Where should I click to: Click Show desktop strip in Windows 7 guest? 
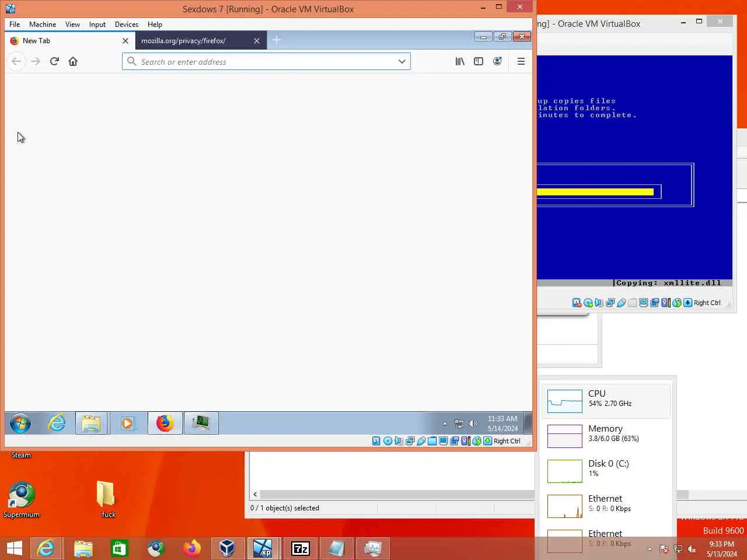click(528, 423)
